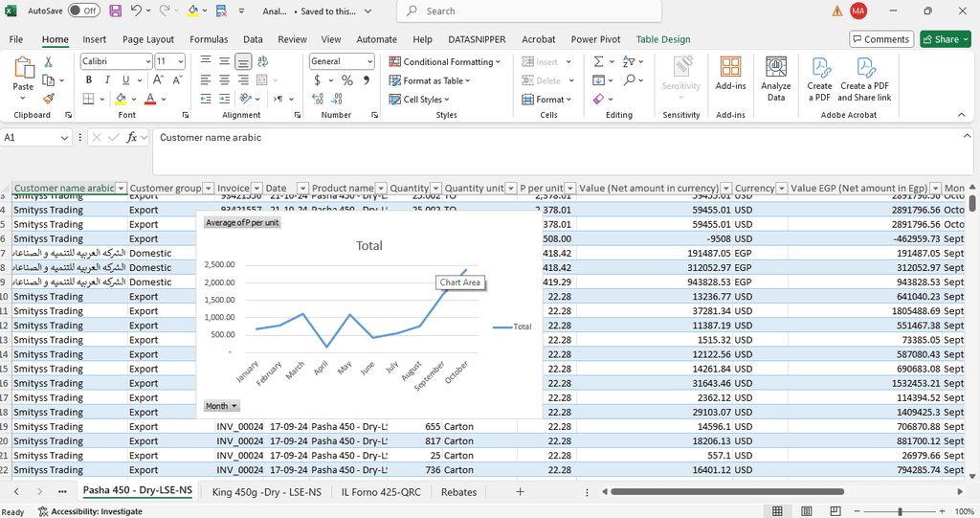980x518 pixels.
Task: Switch to Page Break Preview in status bar
Action: click(835, 511)
